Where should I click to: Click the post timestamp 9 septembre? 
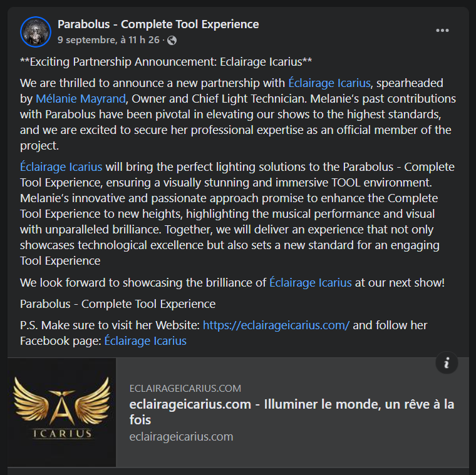coord(109,40)
